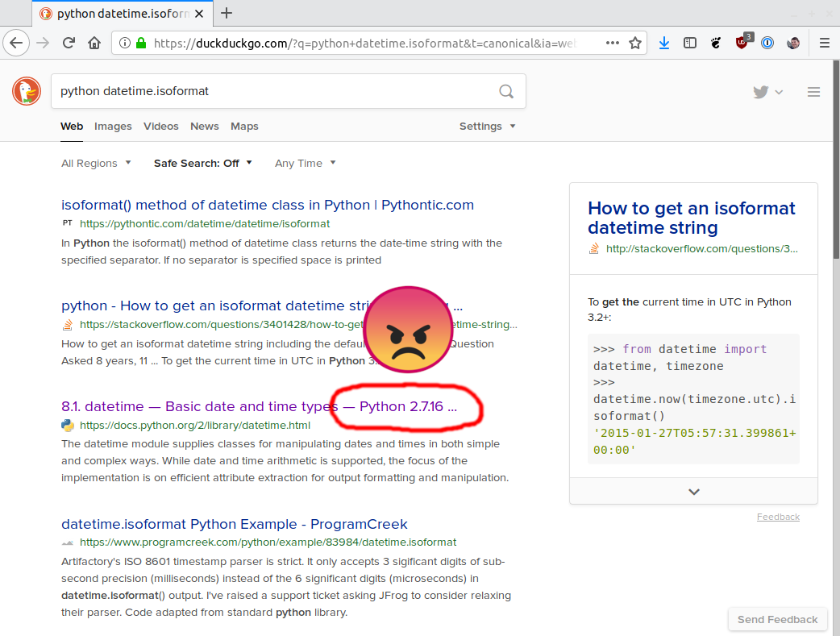Open the downloads panel
The width and height of the screenshot is (840, 636).
pos(664,43)
